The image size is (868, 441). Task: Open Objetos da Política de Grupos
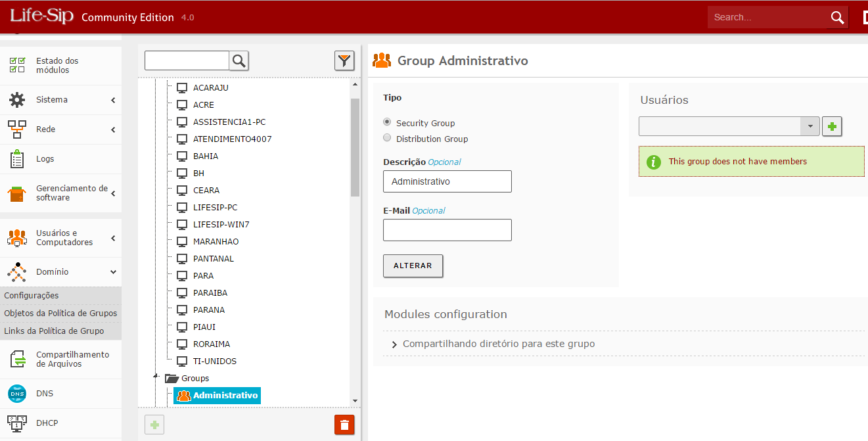(x=60, y=313)
